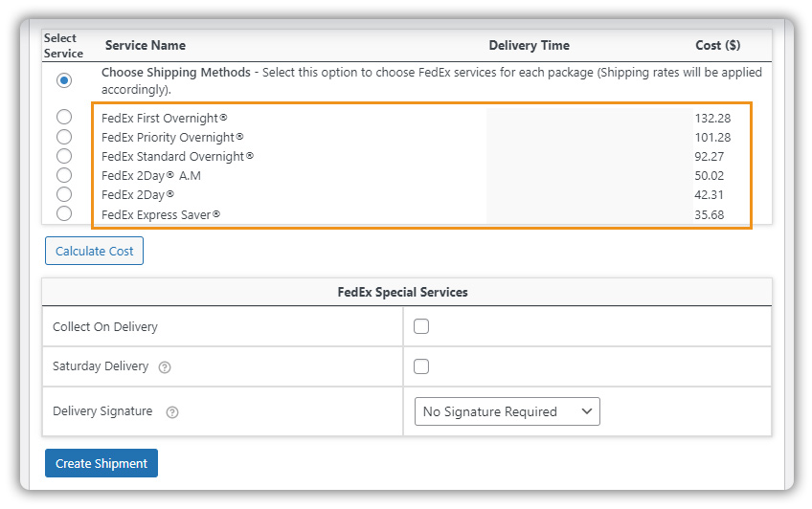Choose FedEx Express Saver radio button
Screen dimensions: 812x509
click(64, 213)
